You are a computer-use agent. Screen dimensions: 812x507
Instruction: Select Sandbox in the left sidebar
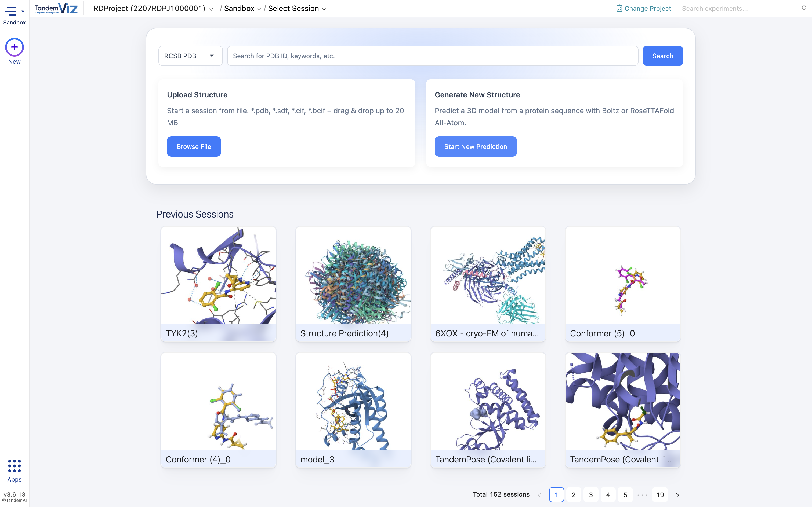click(x=14, y=23)
